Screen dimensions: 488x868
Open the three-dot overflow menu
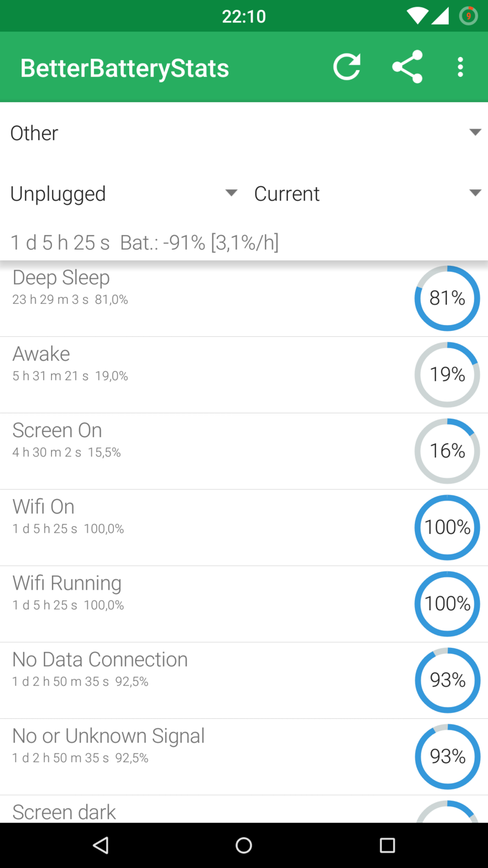[460, 67]
